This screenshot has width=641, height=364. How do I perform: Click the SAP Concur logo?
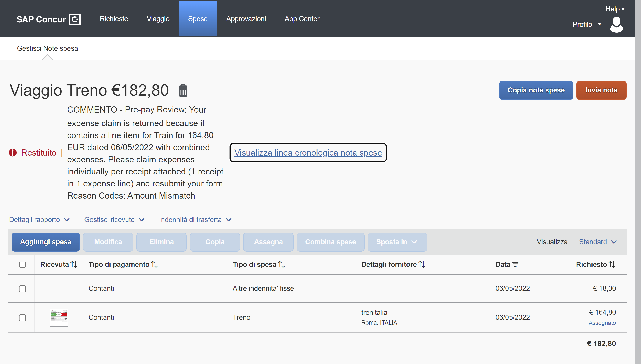pos(48,19)
